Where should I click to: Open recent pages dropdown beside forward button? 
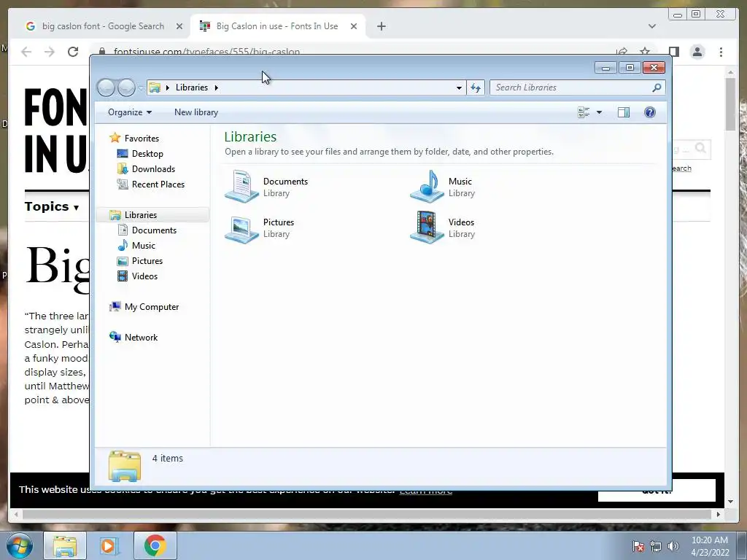click(x=141, y=87)
